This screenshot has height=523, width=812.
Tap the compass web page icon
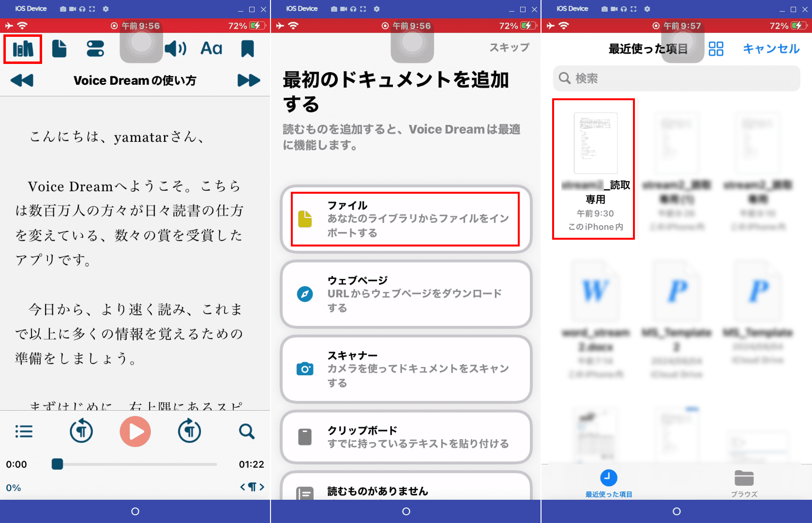305,294
